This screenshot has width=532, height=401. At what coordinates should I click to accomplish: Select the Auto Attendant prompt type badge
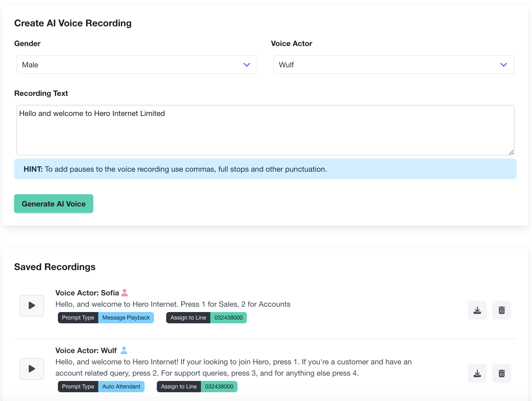coord(121,386)
